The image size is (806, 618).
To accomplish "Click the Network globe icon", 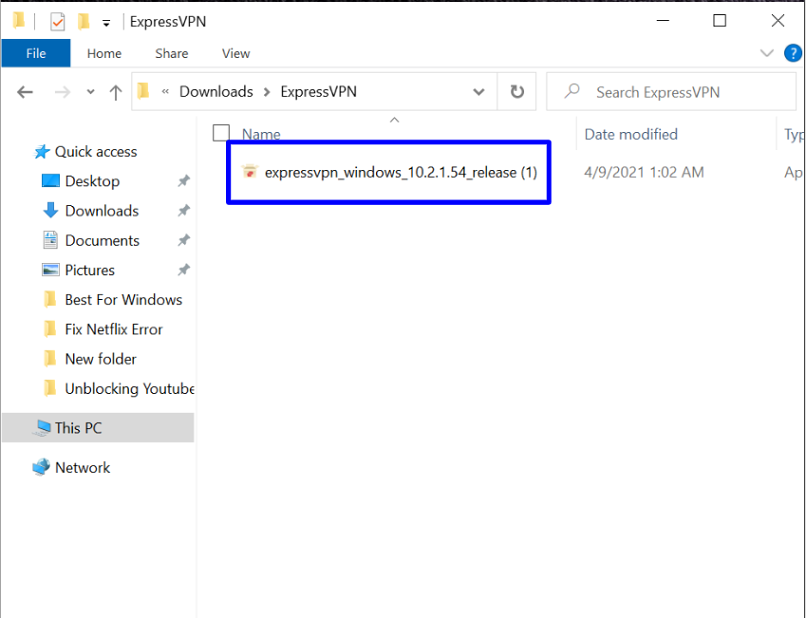I will point(41,467).
